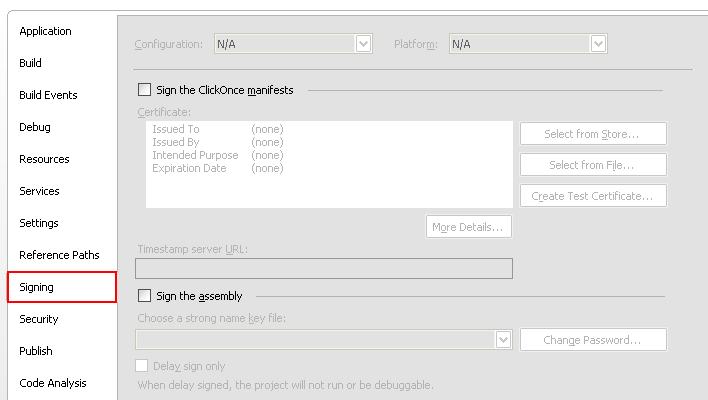Go to the Build Events tab
Viewport: 708px width, 400px height.
pyautogui.click(x=48, y=95)
